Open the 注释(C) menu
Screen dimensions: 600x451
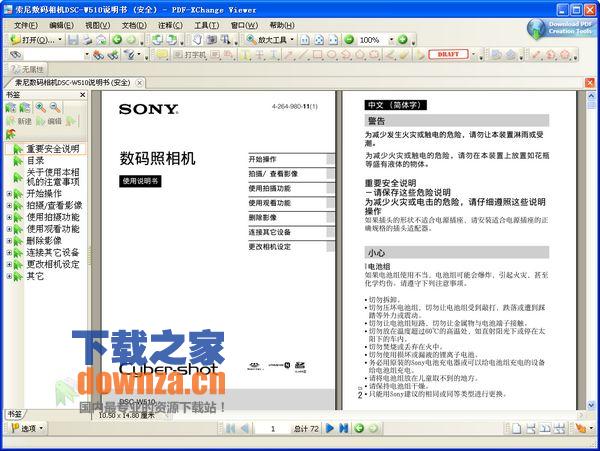pos(171,25)
